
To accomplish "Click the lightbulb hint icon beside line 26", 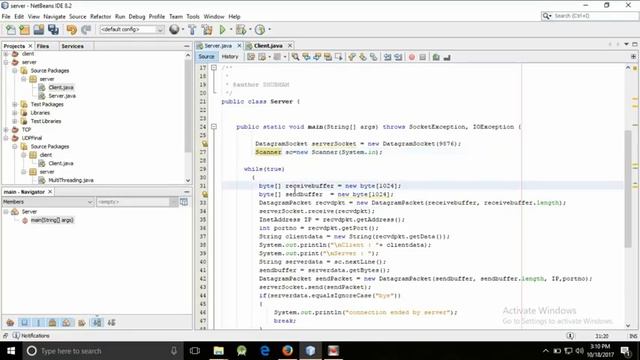I will [205, 144].
